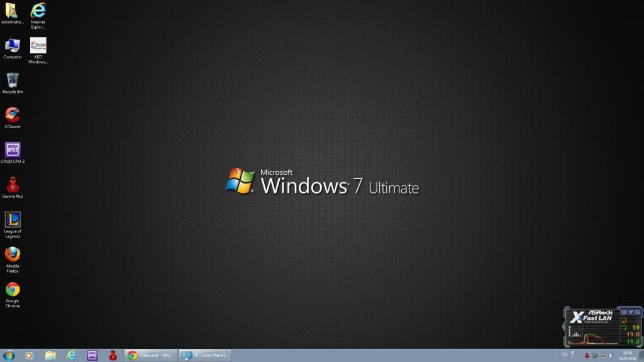Image resolution: width=644 pixels, height=362 pixels.
Task: Switch to the Chrome Videocards window
Action: [151, 356]
